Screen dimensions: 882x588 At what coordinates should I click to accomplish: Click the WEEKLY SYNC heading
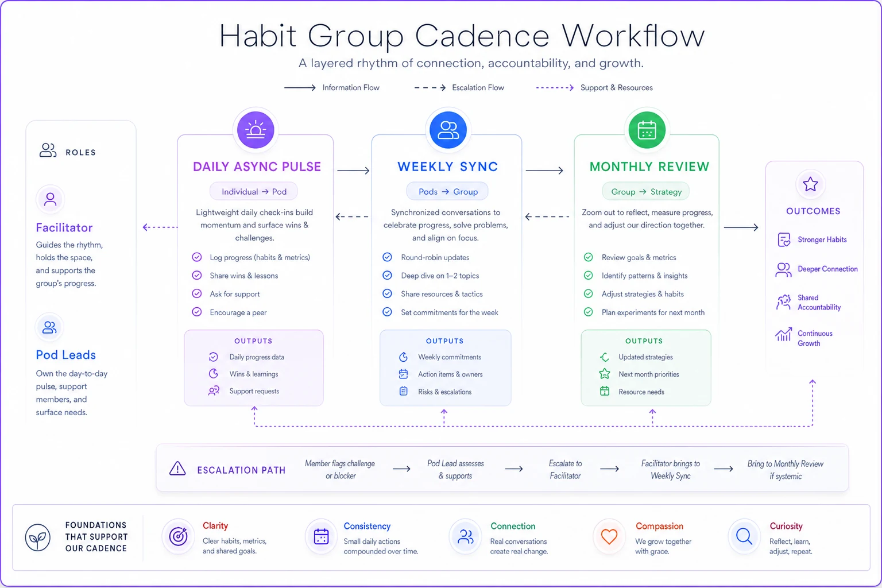coord(448,167)
